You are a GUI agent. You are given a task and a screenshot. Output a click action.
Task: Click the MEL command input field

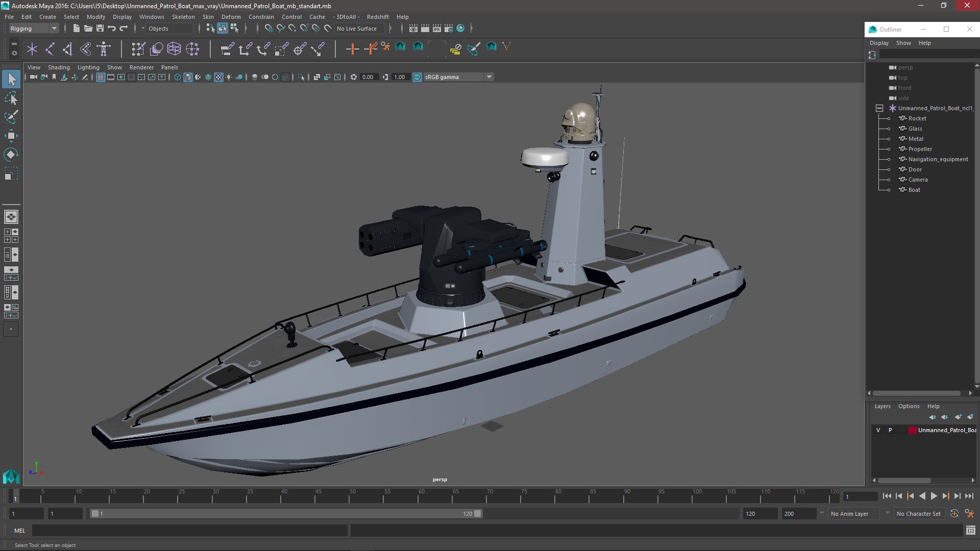189,531
